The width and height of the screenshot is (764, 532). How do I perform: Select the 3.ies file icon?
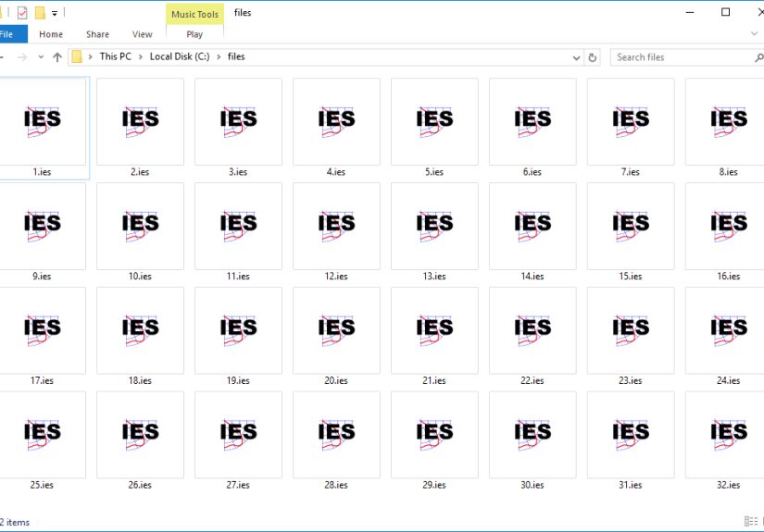point(238,122)
